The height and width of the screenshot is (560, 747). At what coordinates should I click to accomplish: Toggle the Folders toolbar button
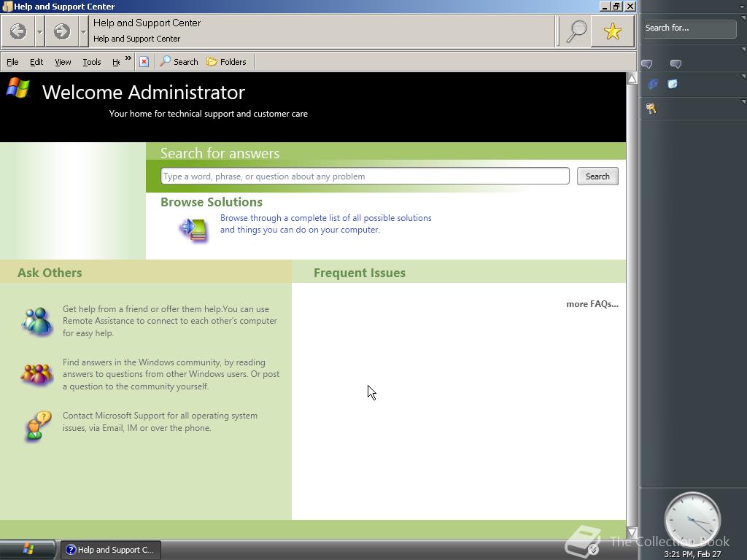pyautogui.click(x=226, y=62)
